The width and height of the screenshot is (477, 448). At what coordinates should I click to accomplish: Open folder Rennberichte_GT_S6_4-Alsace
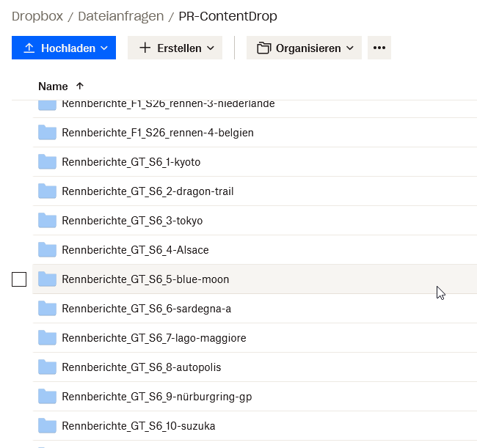(x=135, y=250)
